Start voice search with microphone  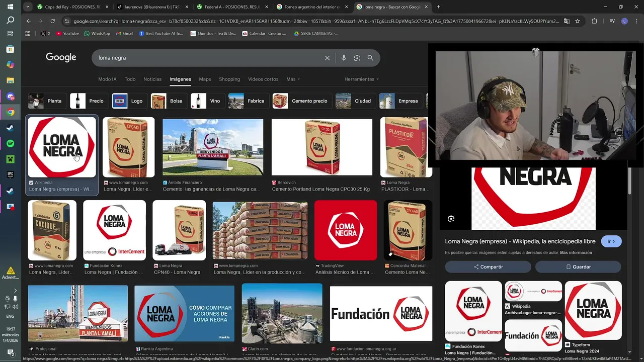click(x=344, y=58)
